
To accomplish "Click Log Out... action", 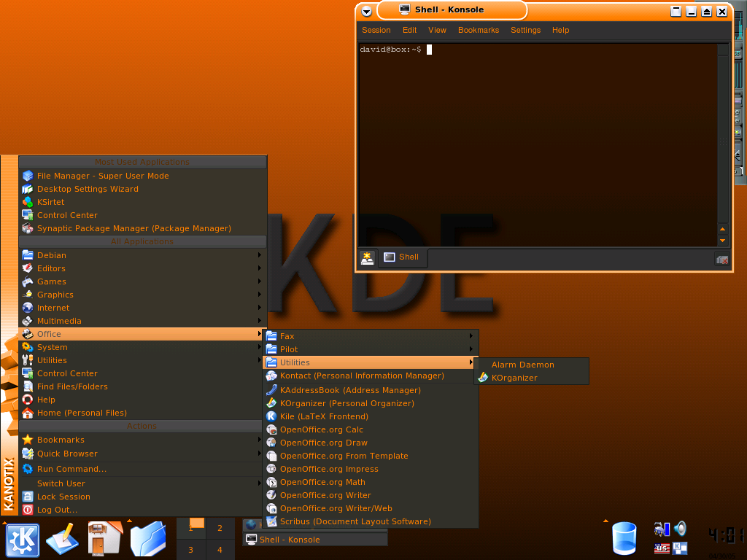I will pyautogui.click(x=142, y=510).
